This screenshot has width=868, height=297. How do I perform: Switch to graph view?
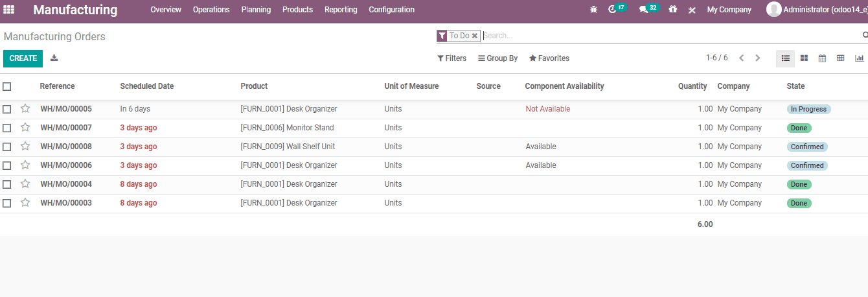coord(859,58)
